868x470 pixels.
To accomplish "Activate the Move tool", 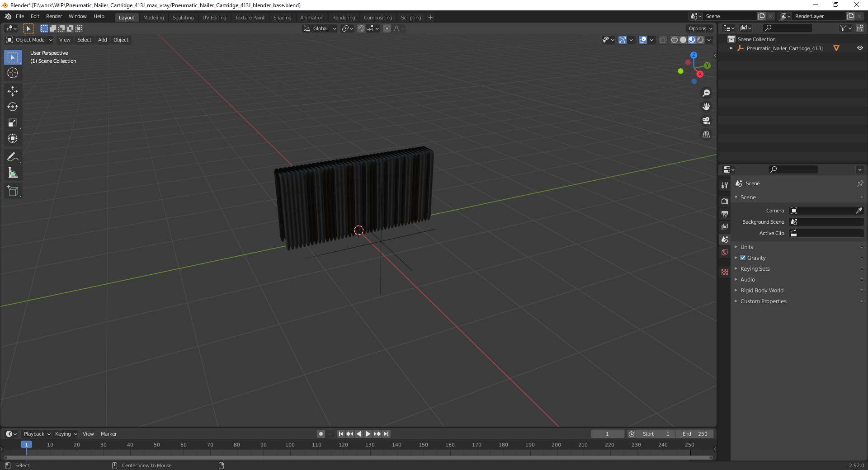I will click(13, 91).
